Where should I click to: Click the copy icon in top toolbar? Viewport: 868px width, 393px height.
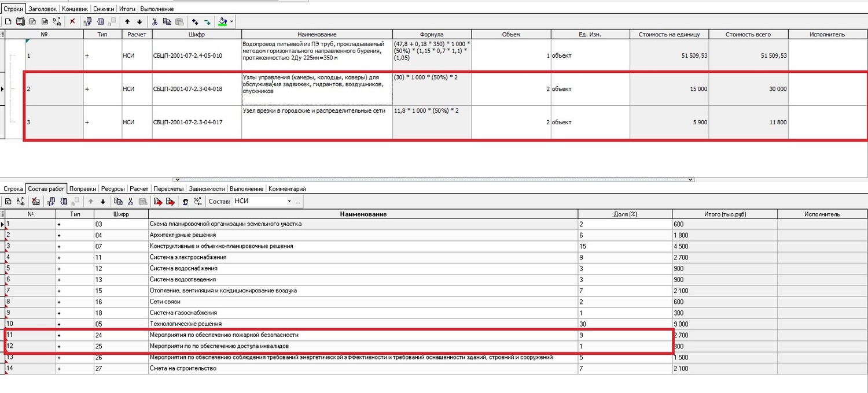coord(167,21)
